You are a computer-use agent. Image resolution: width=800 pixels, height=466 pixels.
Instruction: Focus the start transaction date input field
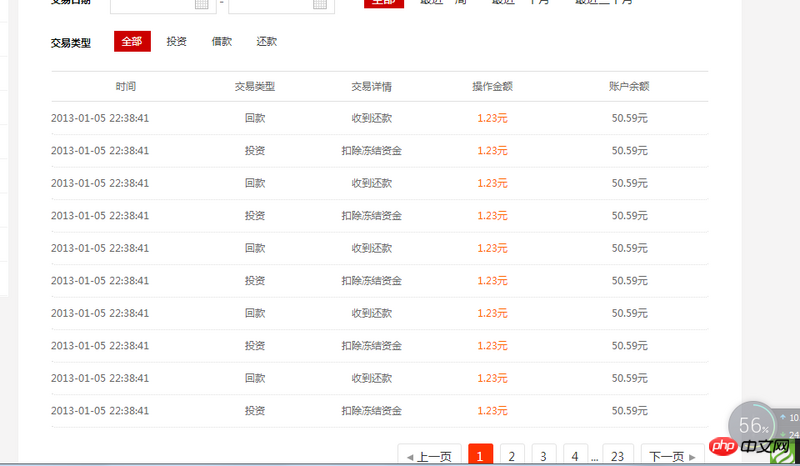[x=163, y=5]
